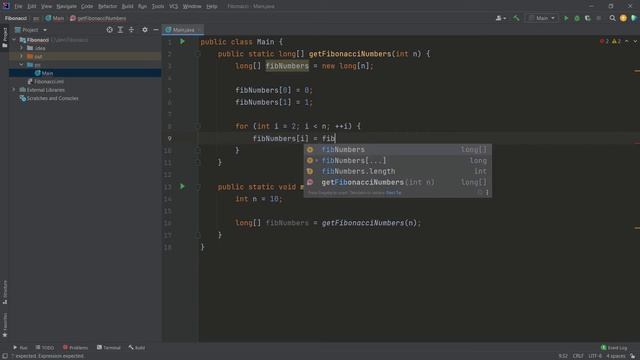Click the Select Opened File target icon
The width and height of the screenshot is (640, 360).
point(109,30)
